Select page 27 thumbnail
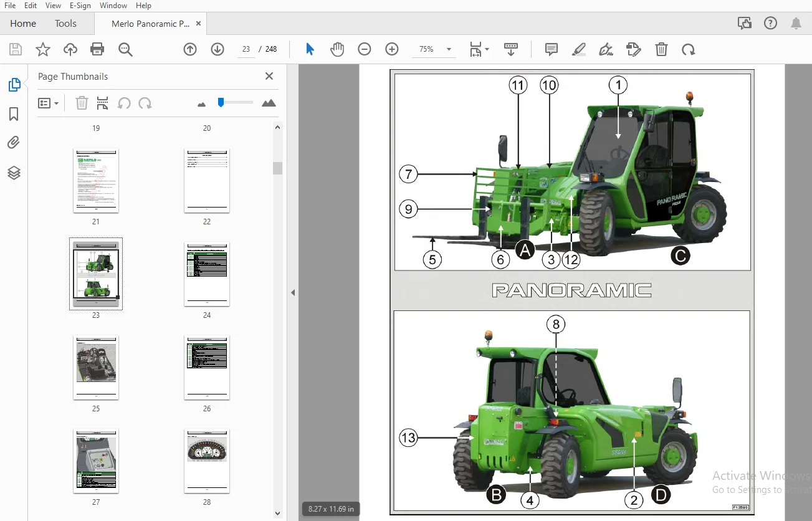The width and height of the screenshot is (812, 521). coord(96,461)
